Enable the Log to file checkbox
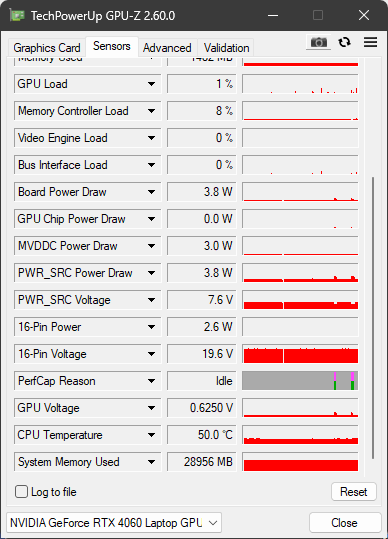This screenshot has width=388, height=539. [21, 492]
